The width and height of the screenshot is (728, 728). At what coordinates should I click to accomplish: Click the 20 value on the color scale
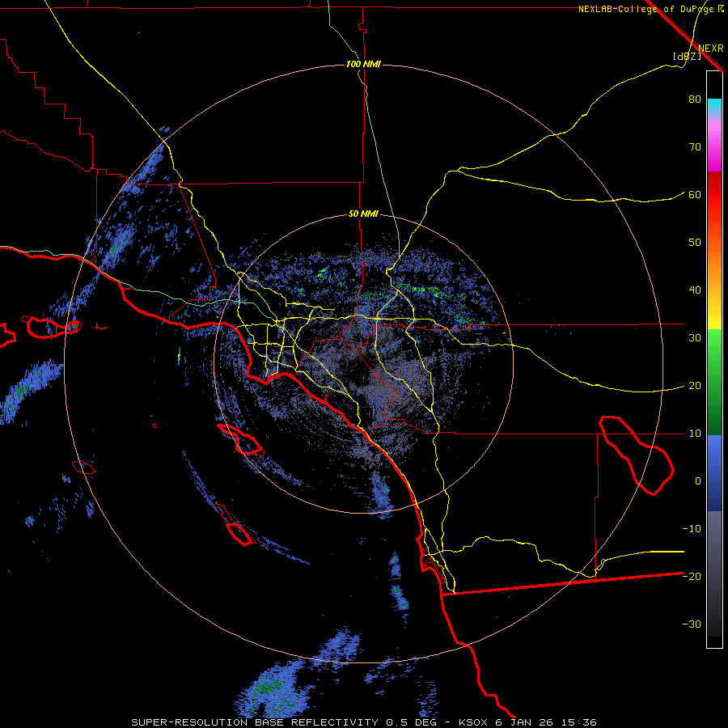coord(695,386)
